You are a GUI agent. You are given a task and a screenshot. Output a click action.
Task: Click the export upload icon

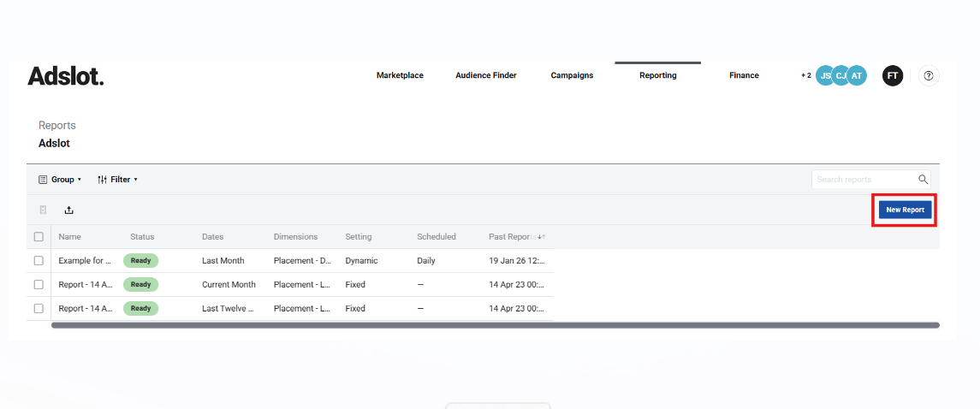click(x=69, y=210)
